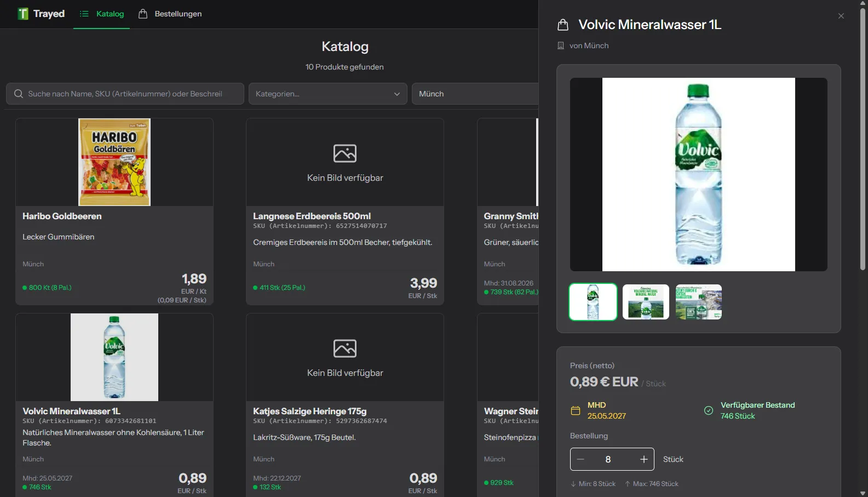Open Langnese Erdbeereis 500ml product title

[x=312, y=216]
